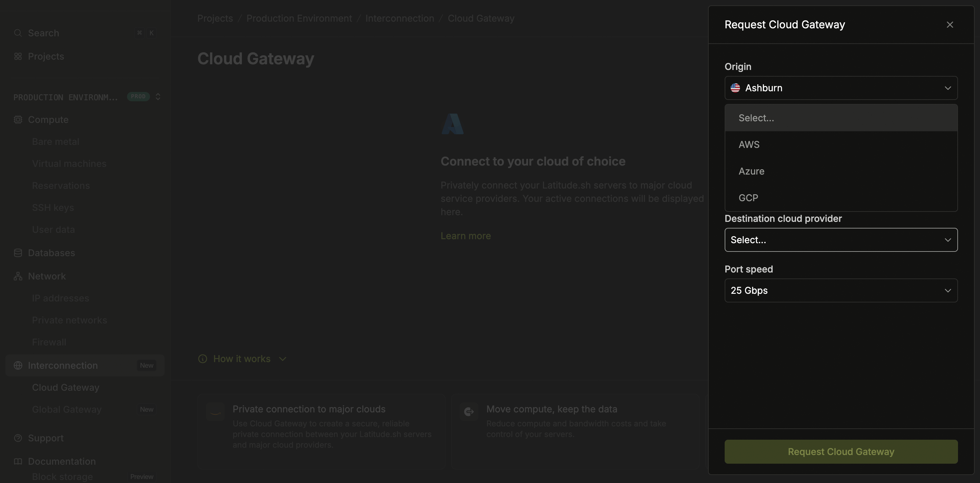Screen dimensions: 980x483
Task: Click the Learn more link
Action: coord(465,236)
